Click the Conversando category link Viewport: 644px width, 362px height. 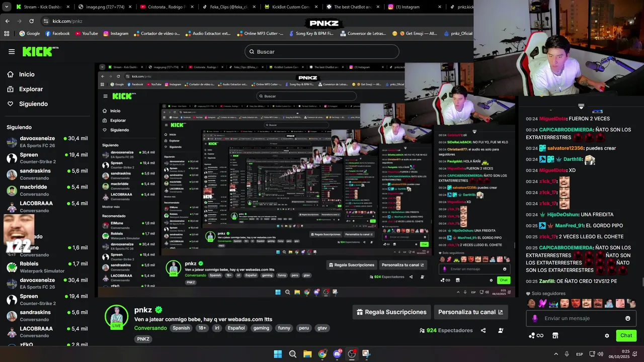(x=150, y=328)
